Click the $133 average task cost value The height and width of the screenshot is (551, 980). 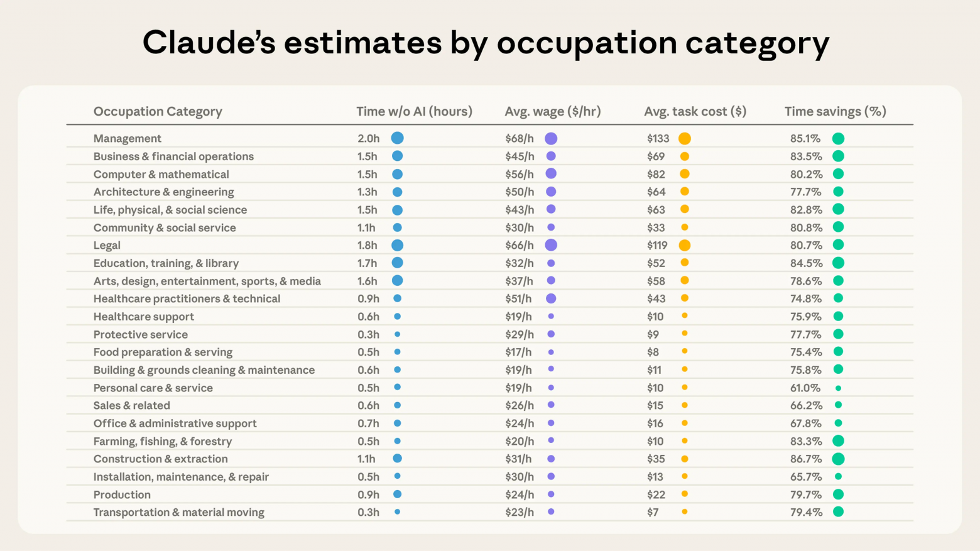[658, 139]
